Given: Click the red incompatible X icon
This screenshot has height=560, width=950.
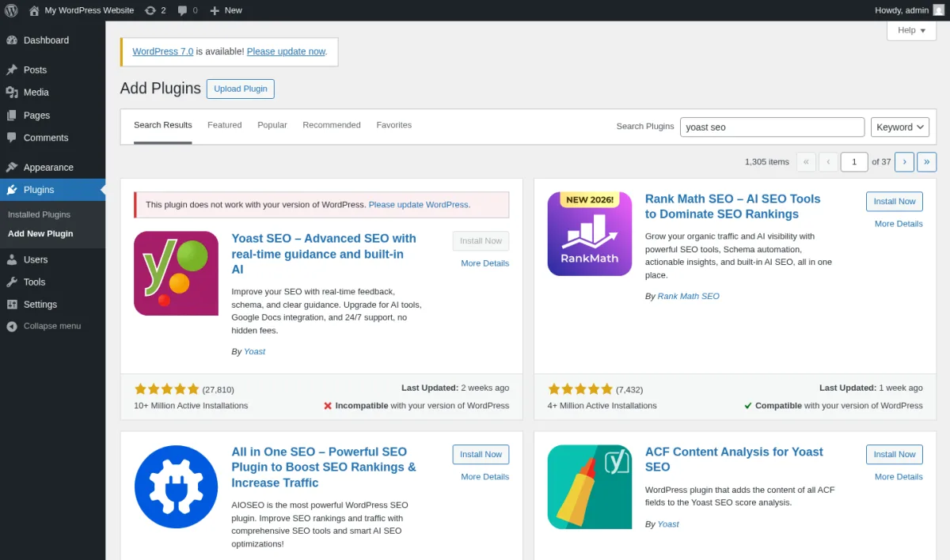Looking at the screenshot, I should click(328, 406).
